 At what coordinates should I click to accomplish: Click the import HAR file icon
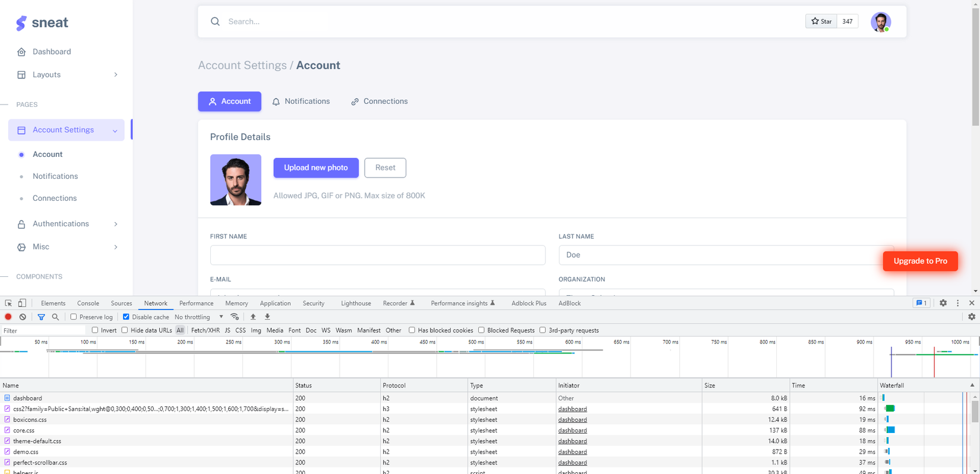click(253, 317)
